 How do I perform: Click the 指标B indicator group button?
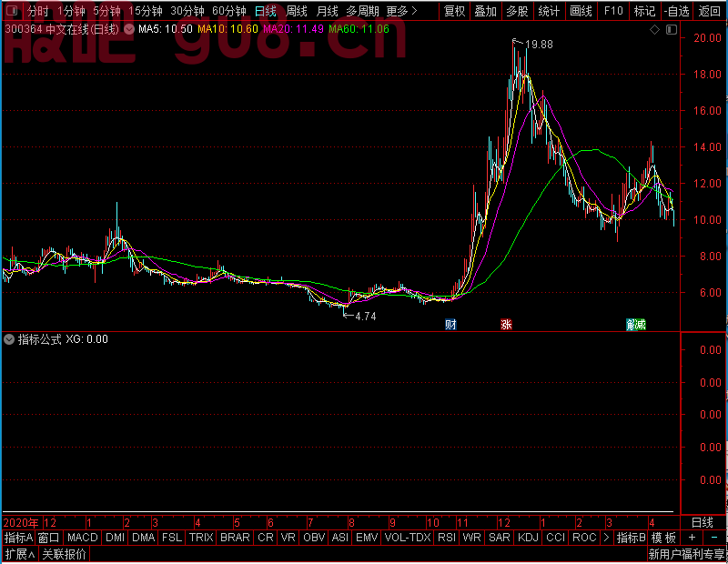click(631, 538)
